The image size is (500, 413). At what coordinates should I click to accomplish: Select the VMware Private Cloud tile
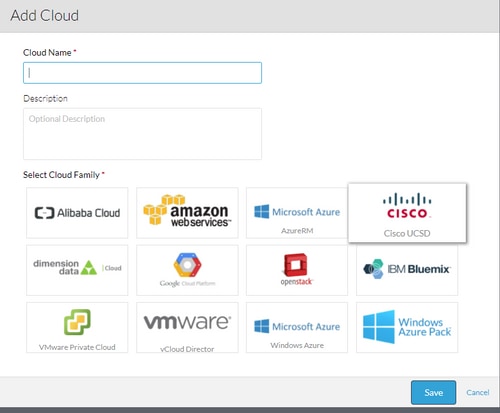(x=77, y=327)
